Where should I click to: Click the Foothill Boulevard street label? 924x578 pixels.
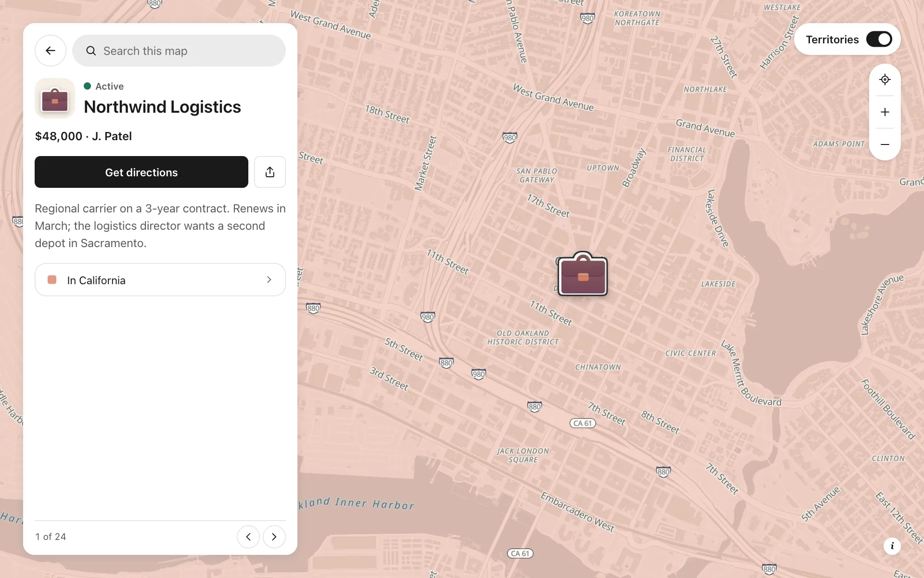click(888, 409)
